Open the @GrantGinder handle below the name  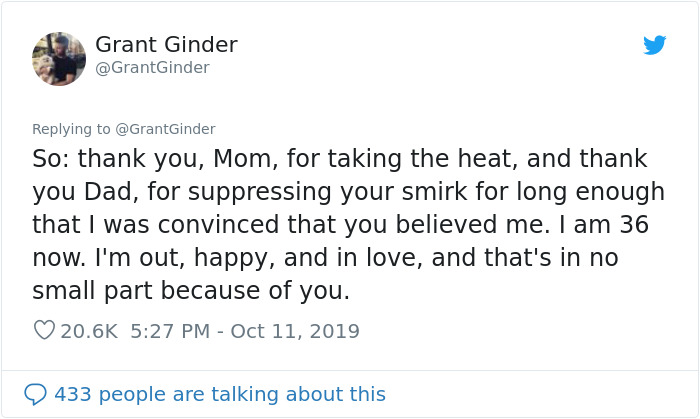tap(152, 68)
